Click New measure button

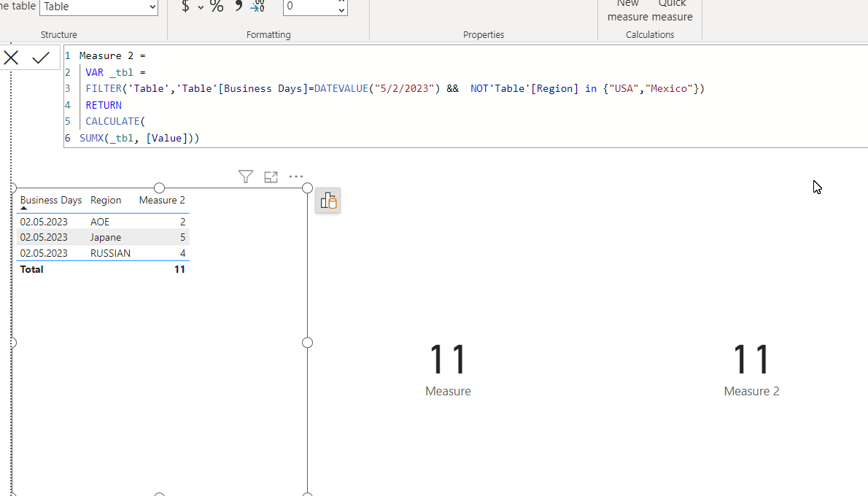pyautogui.click(x=628, y=10)
